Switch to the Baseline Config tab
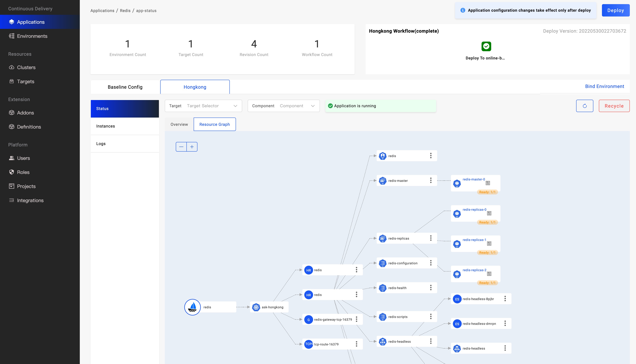 pos(125,87)
